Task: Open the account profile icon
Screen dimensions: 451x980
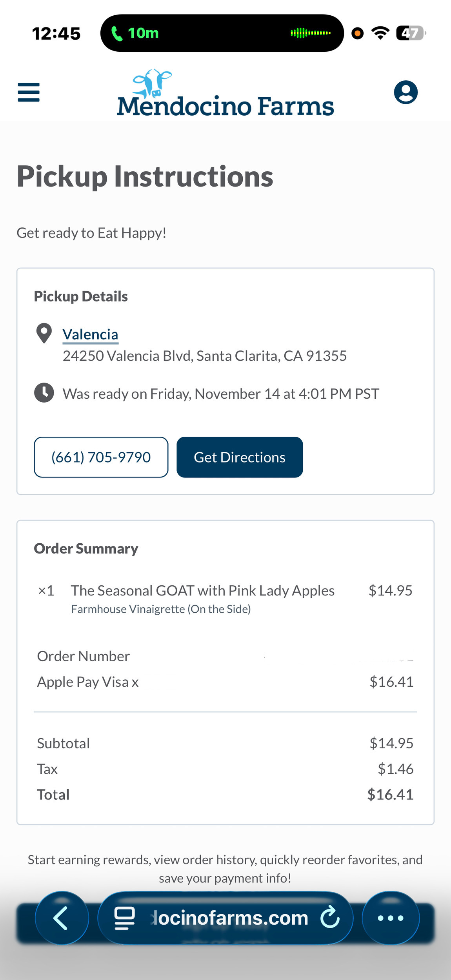Action: (x=406, y=93)
